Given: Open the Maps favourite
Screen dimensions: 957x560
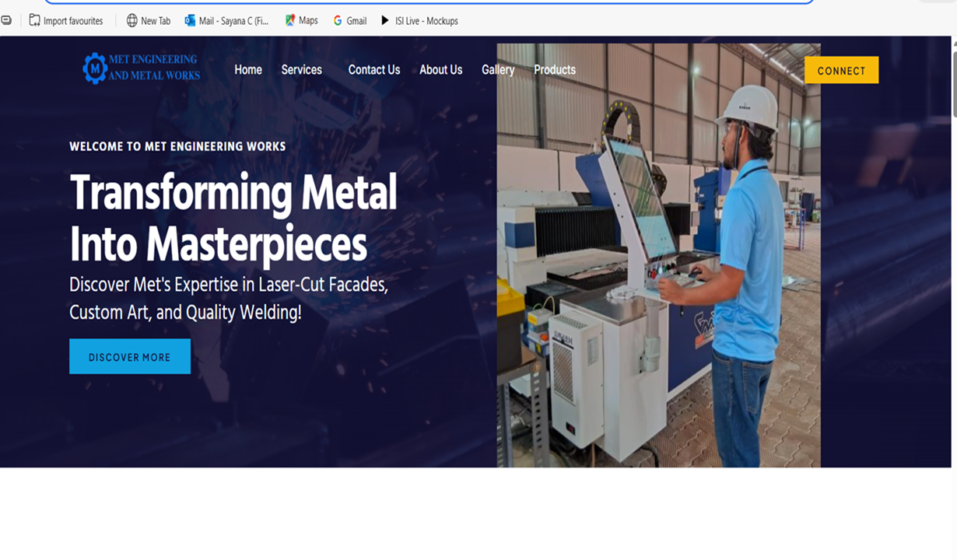Looking at the screenshot, I should tap(301, 20).
